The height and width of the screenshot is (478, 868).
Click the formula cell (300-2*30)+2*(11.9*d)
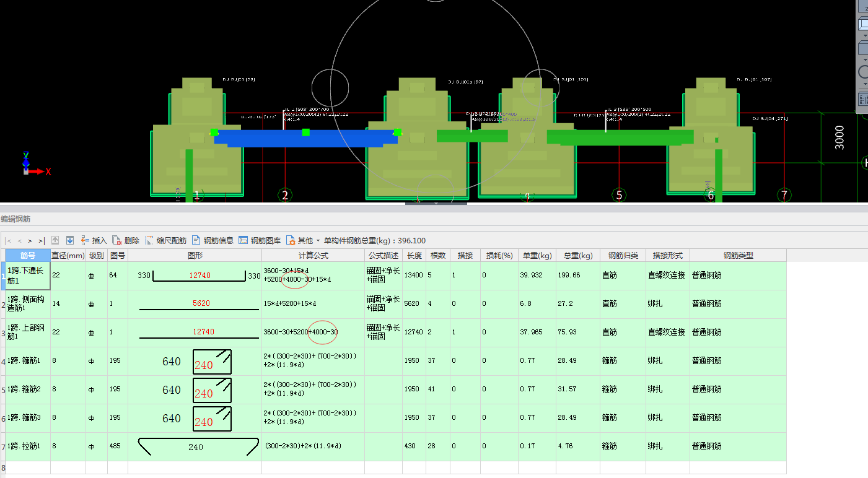[x=313, y=446]
